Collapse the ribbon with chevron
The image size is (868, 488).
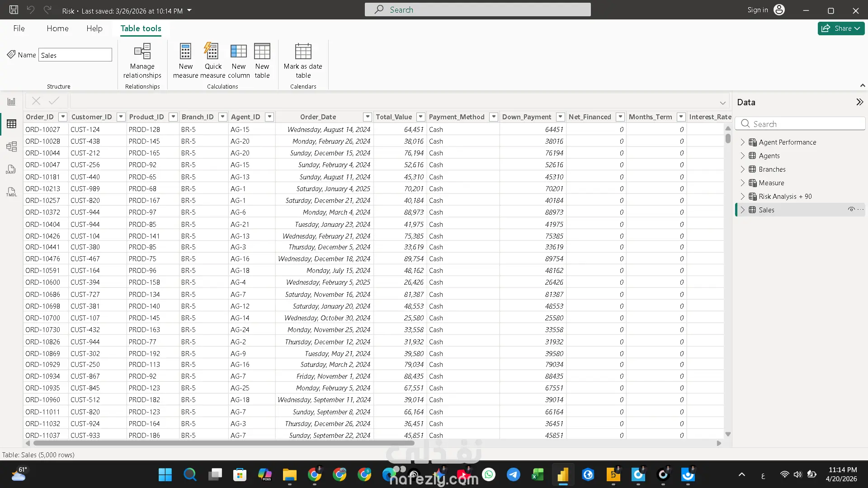(x=862, y=85)
